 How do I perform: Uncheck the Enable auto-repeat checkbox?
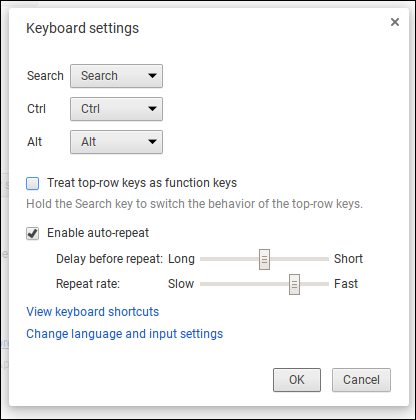click(x=33, y=233)
